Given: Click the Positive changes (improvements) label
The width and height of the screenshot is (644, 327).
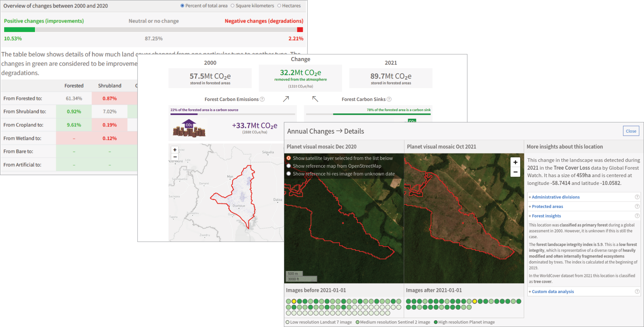Looking at the screenshot, I should 44,21.
